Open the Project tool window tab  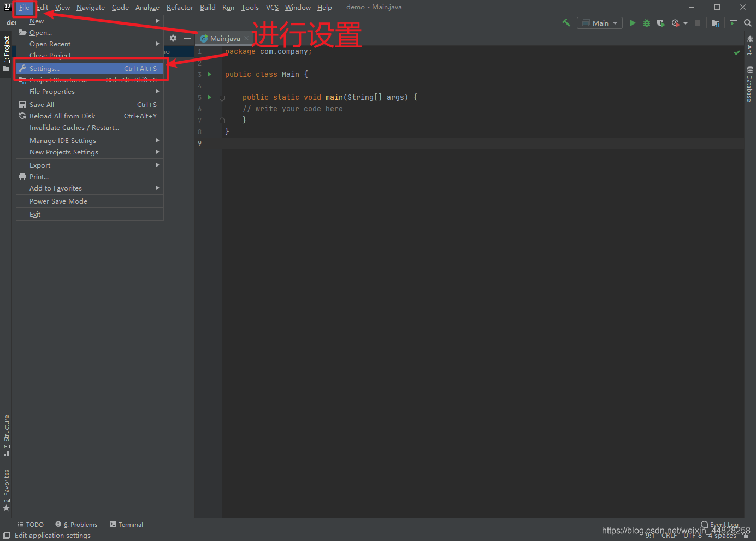click(7, 53)
